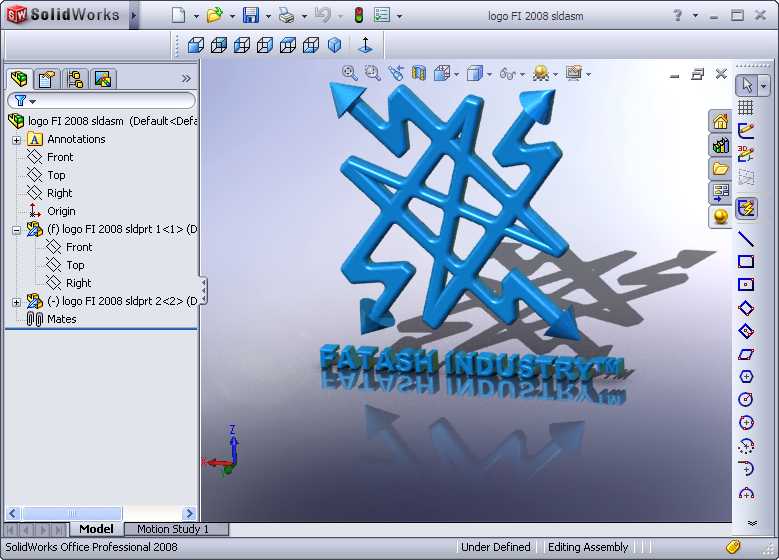779x560 pixels.
Task: Open the DisplayManager tab icon
Action: tap(103, 79)
